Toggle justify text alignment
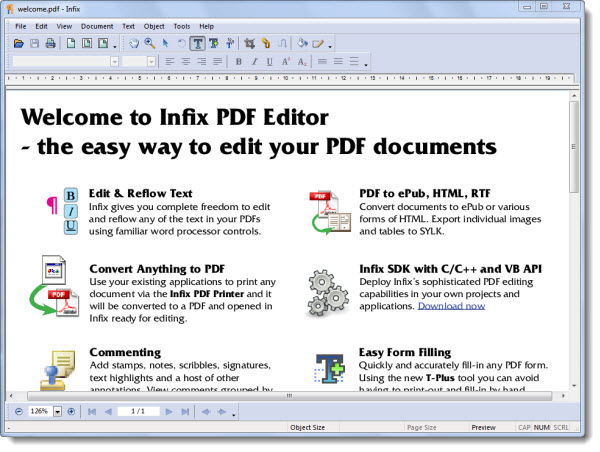600x452 pixels. pyautogui.click(x=217, y=62)
